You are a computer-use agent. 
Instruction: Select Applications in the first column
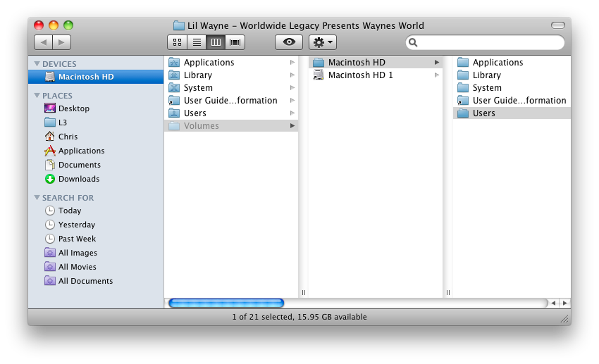[231, 62]
